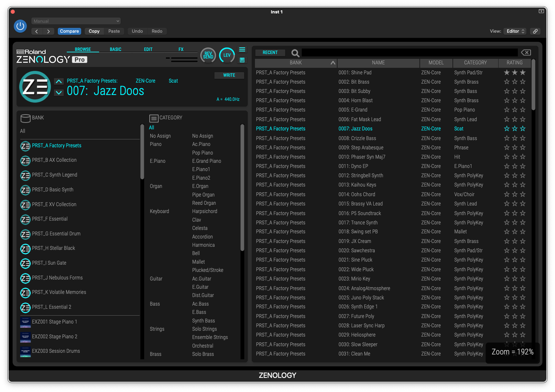Switch to the BASIC tab
The height and width of the screenshot is (392, 555).
coord(116,50)
